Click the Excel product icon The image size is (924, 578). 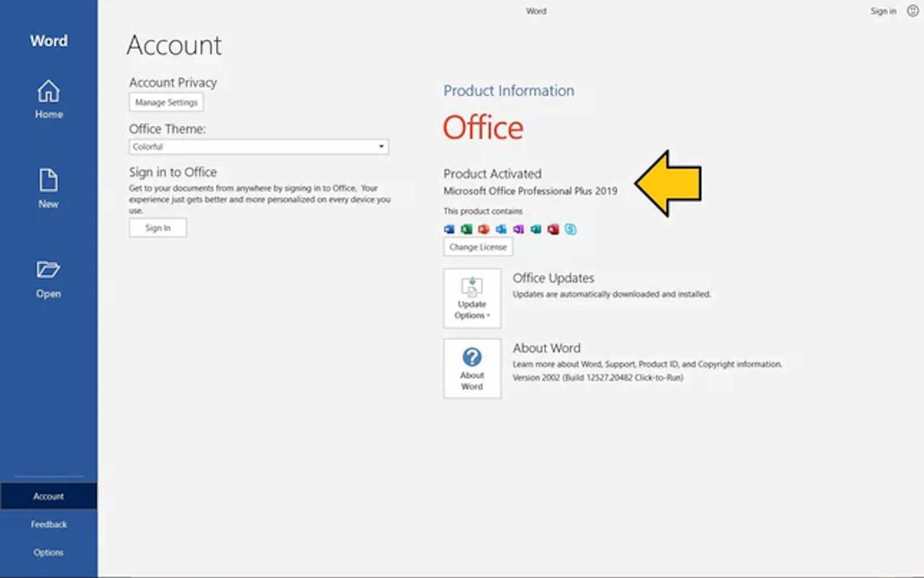pos(467,229)
